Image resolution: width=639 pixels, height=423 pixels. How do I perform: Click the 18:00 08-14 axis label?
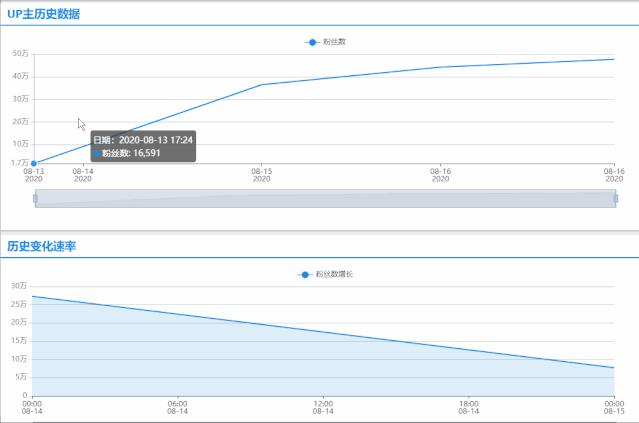pos(469,407)
